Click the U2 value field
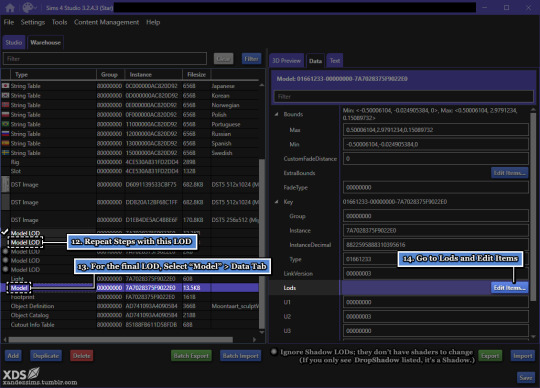This screenshot has width=540, height=388. click(436, 316)
